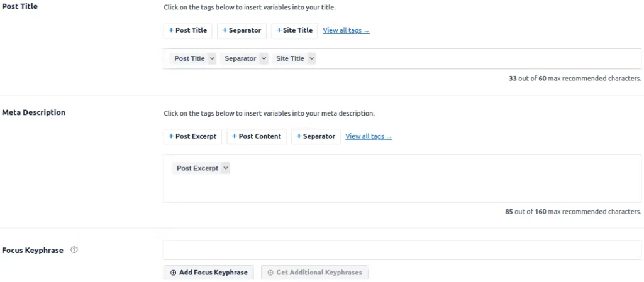
Task: Click inside the Focus Keyphrase input field
Action: point(402,250)
